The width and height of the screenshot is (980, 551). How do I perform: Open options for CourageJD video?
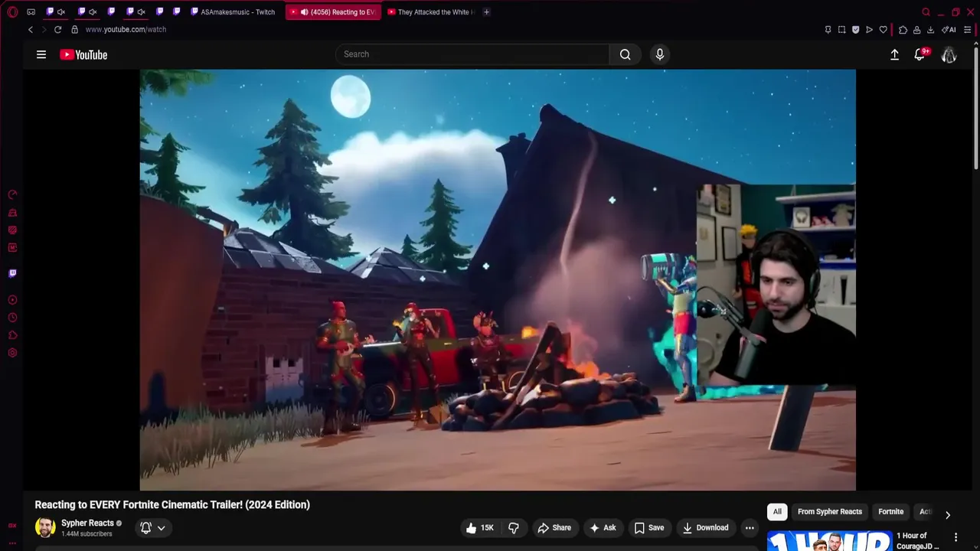(x=955, y=537)
